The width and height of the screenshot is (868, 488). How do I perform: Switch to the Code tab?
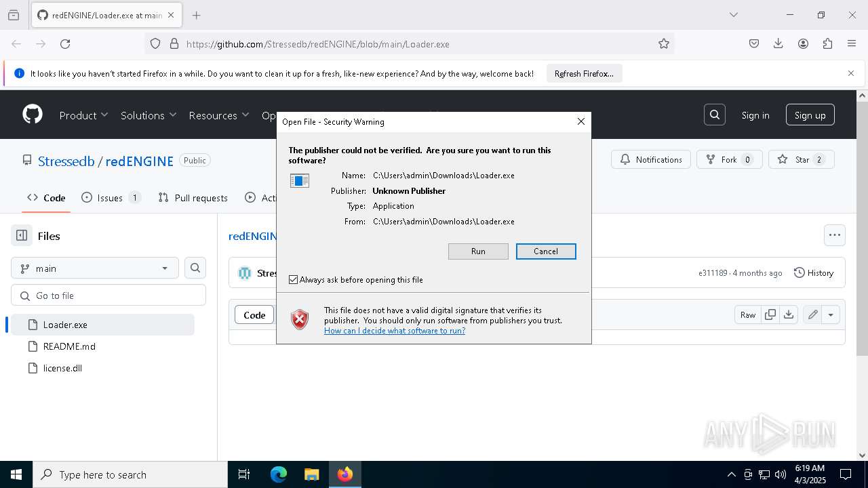[46, 198]
